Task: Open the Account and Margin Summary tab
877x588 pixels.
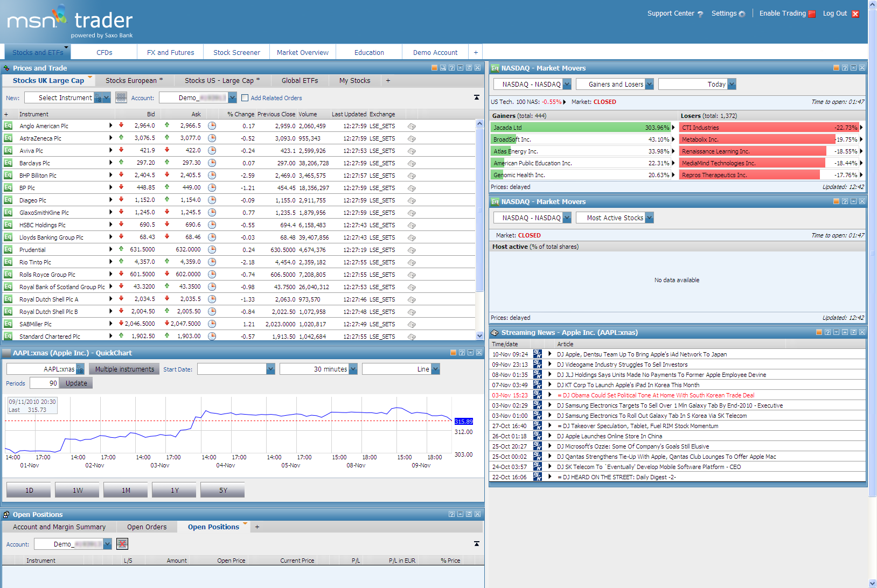Action: 59,527
